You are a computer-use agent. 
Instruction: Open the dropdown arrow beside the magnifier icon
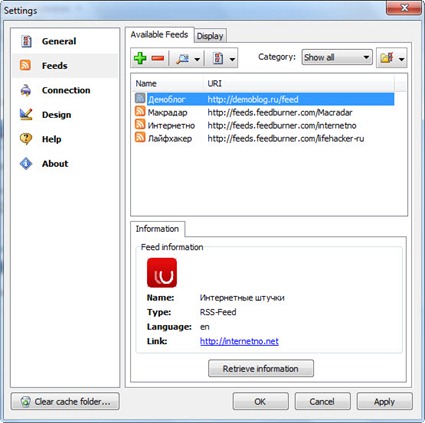(x=197, y=59)
